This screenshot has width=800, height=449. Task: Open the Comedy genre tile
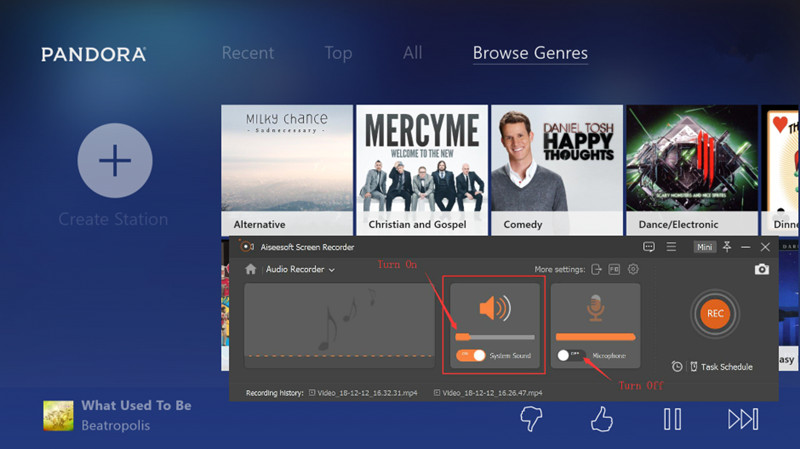[557, 170]
